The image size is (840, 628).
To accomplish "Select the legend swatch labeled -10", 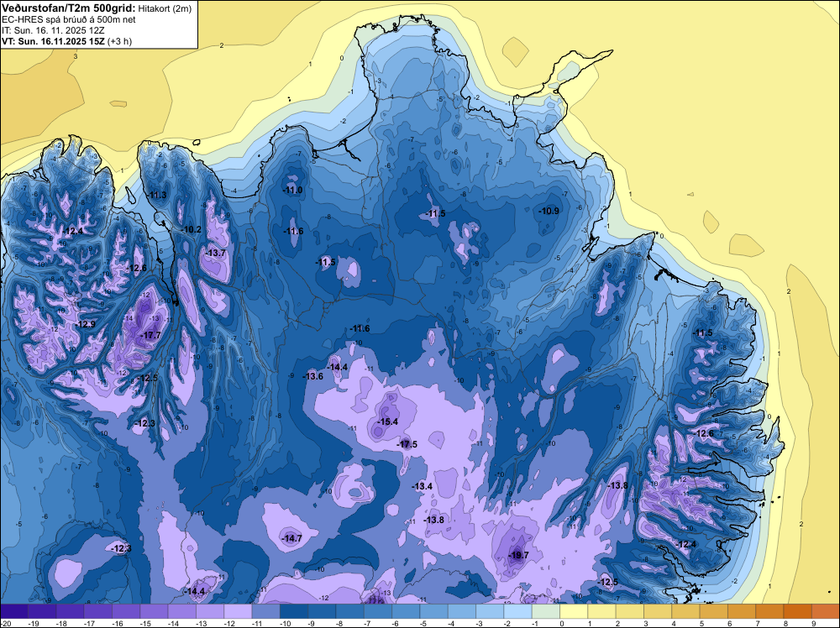I will tap(293, 610).
